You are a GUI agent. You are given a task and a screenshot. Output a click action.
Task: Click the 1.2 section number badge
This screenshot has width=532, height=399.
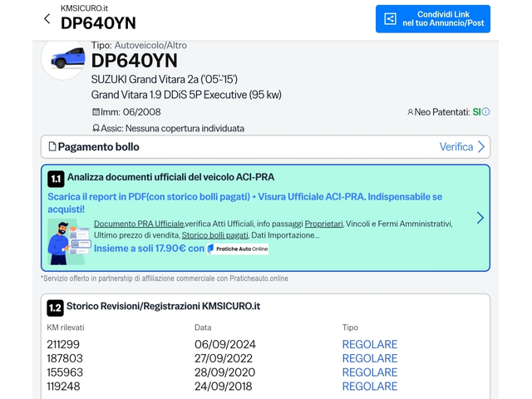[x=55, y=307]
